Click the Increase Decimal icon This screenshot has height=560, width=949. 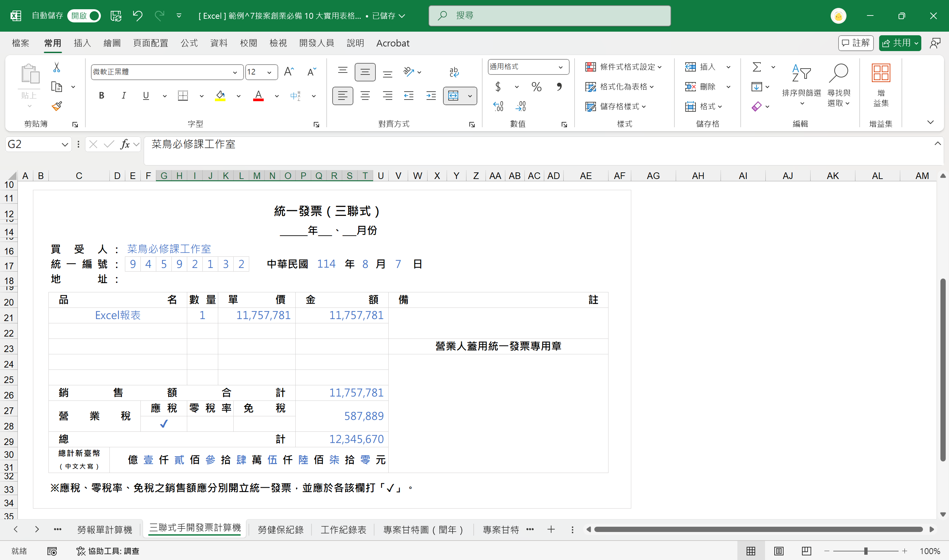point(498,106)
